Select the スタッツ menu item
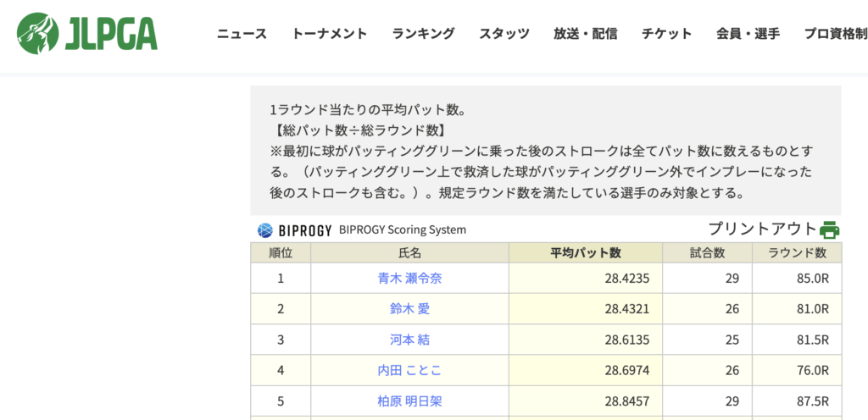The height and width of the screenshot is (420, 868). pyautogui.click(x=504, y=34)
